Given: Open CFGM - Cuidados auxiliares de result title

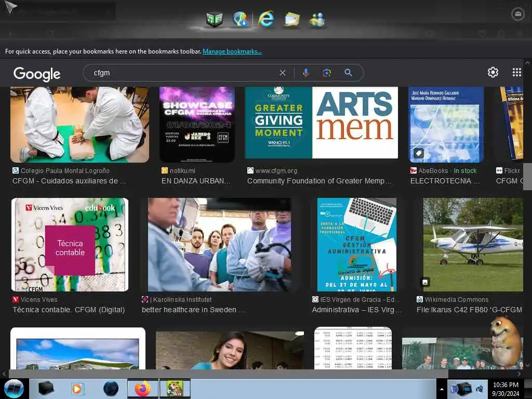Looking at the screenshot, I should click(x=69, y=181).
